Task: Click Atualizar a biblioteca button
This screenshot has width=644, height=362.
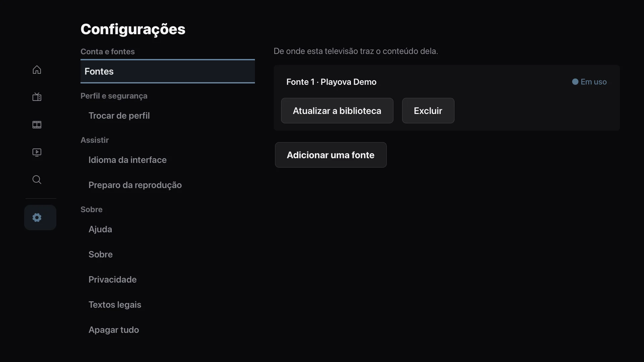Action: point(337,111)
